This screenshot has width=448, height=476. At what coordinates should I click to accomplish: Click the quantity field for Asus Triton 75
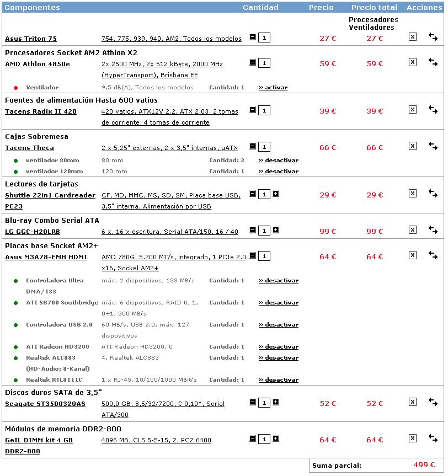(x=264, y=38)
